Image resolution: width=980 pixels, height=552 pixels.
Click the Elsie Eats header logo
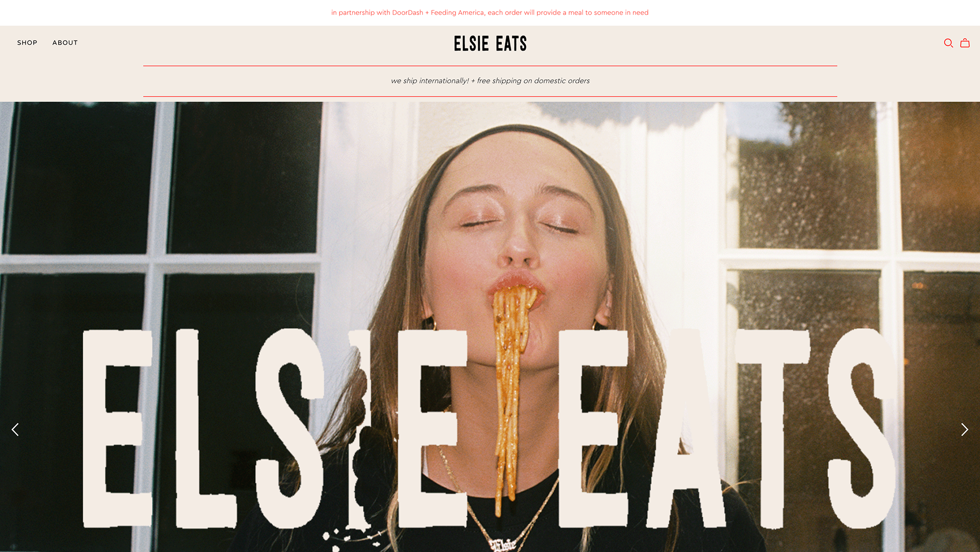tap(490, 43)
